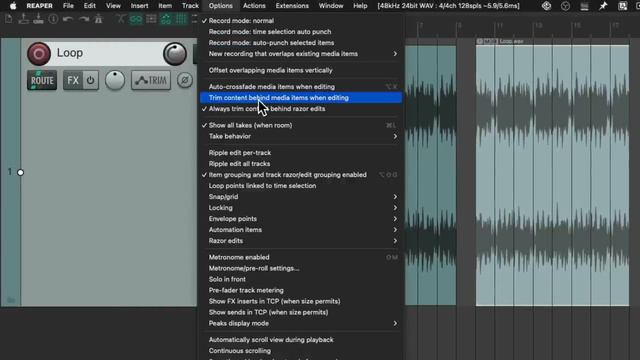Select the Loop.wav media item
Image resolution: width=640 pixels, height=360 pixels.
(x=552, y=175)
